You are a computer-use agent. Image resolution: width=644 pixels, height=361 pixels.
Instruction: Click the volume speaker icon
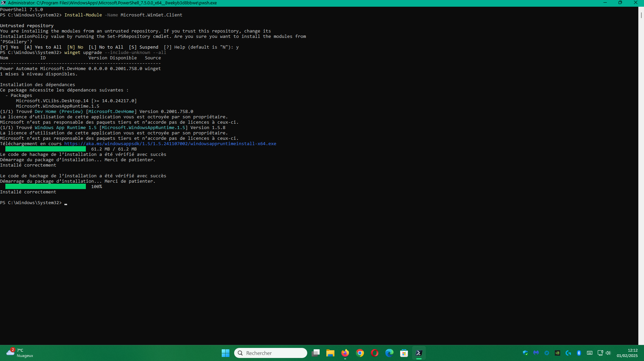pos(608,353)
